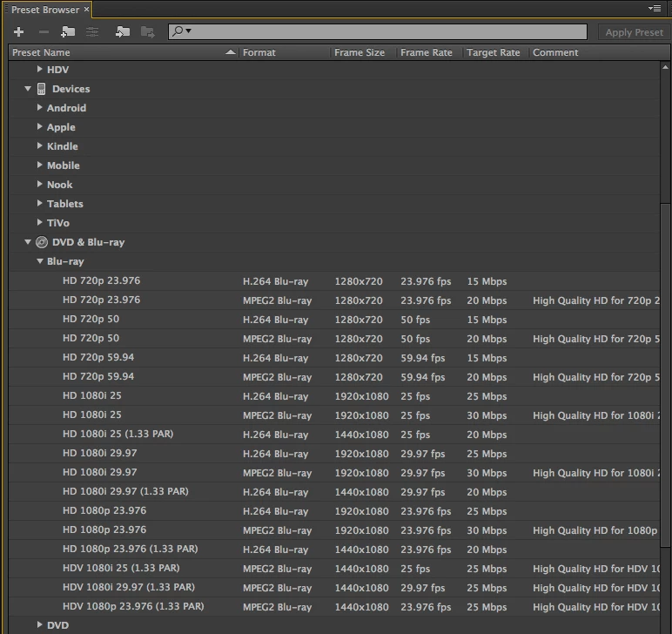672x634 pixels.
Task: Click the Devices phone icon
Action: [41, 89]
